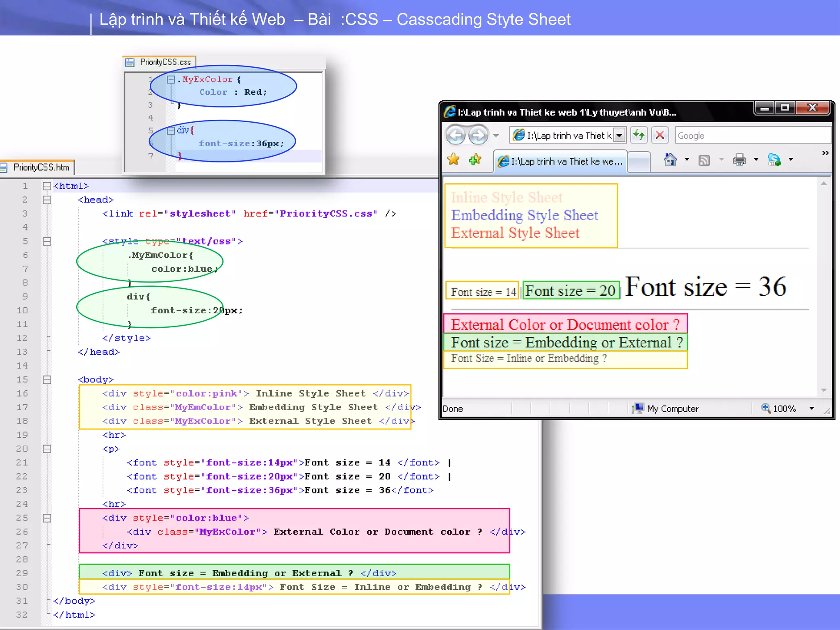Click the zoom magnifier icon in the status bar
Screen dimensions: 840x630
click(766, 408)
